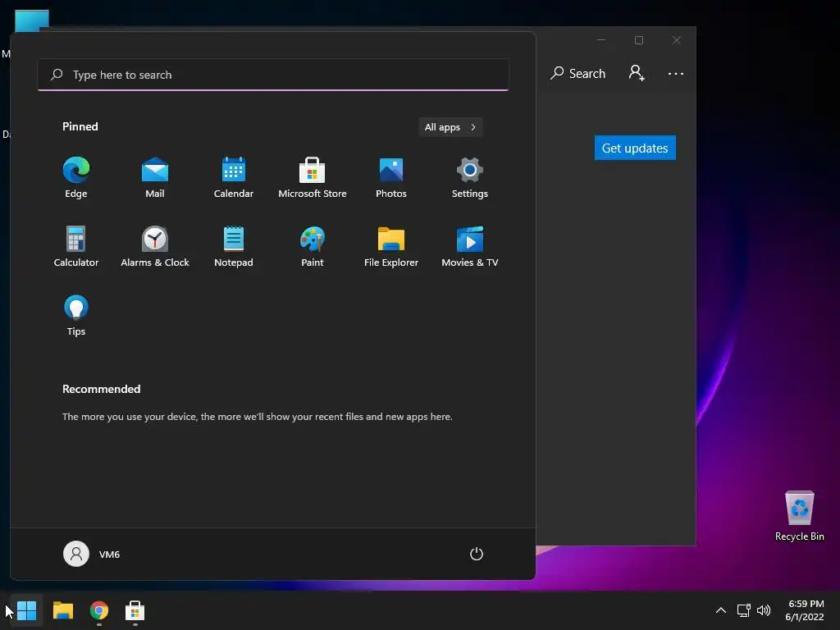Expand the All apps list
The width and height of the screenshot is (840, 630).
click(450, 127)
